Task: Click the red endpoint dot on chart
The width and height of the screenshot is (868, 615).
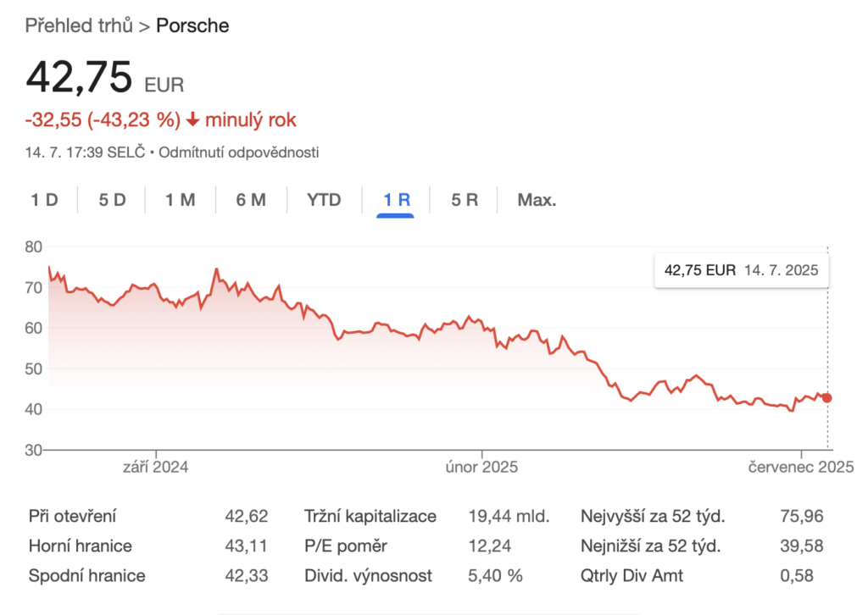Action: (x=827, y=397)
